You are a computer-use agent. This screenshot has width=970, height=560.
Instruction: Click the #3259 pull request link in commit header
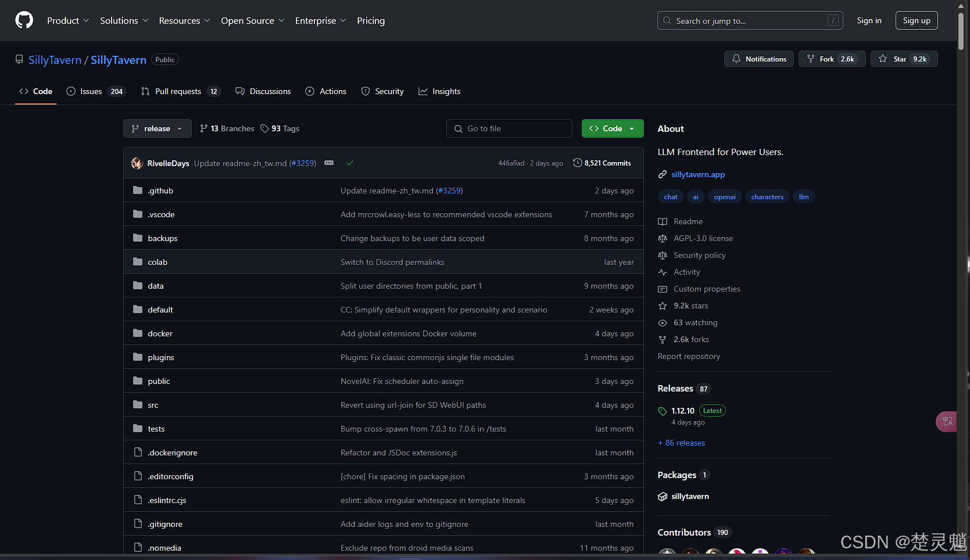pos(303,163)
